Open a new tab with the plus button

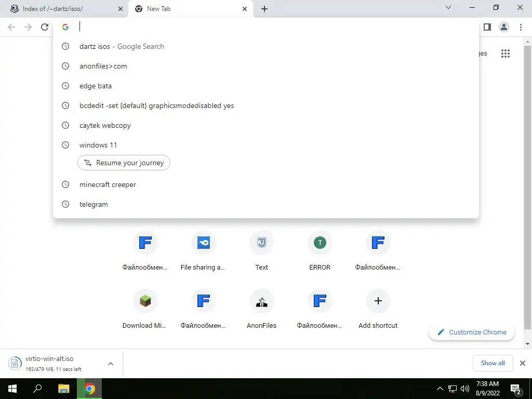coord(264,9)
